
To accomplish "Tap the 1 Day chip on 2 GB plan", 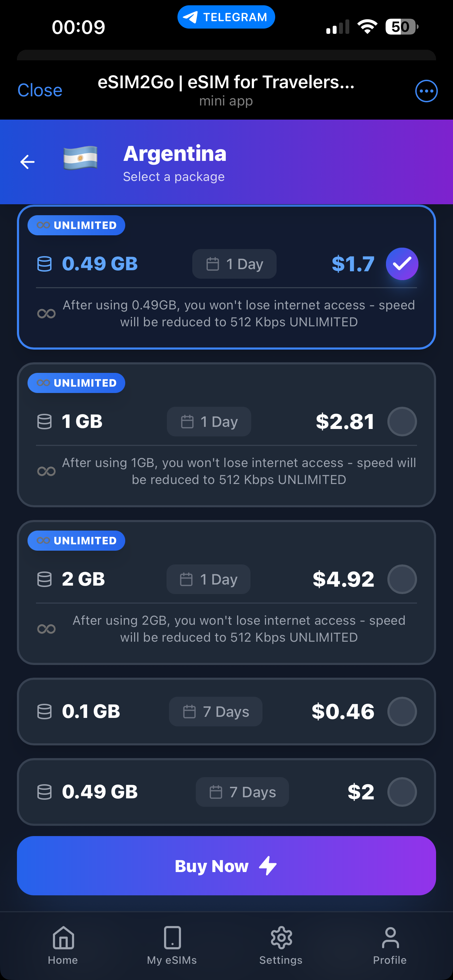I will pyautogui.click(x=209, y=579).
